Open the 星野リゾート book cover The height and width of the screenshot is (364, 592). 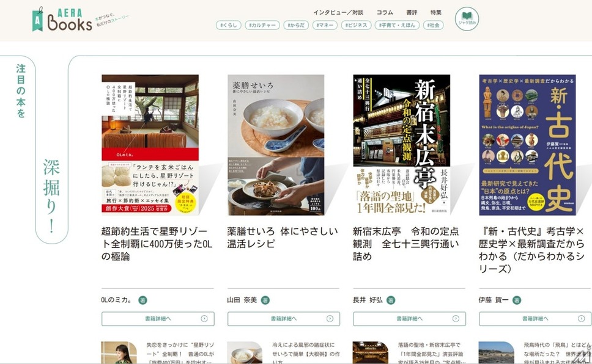(x=150, y=145)
